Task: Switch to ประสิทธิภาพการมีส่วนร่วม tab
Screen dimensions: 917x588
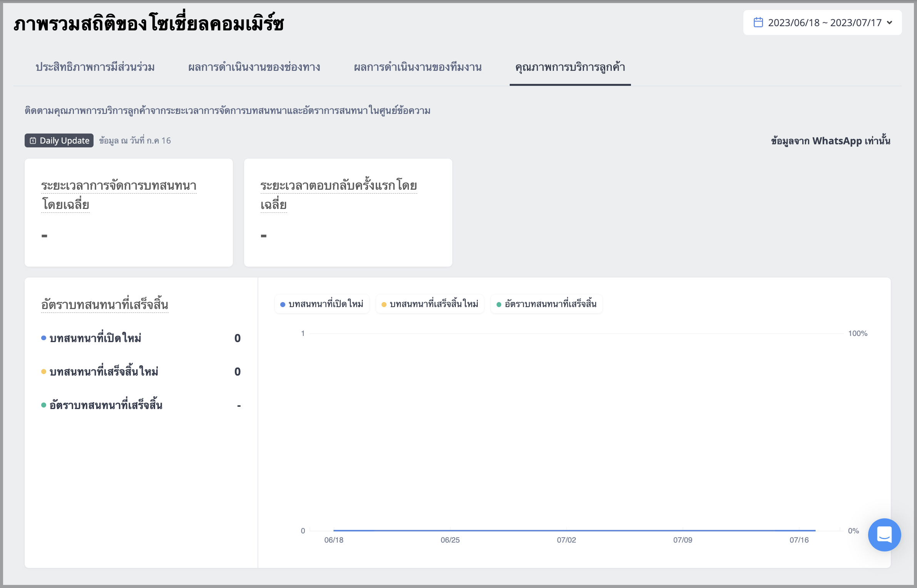Action: pyautogui.click(x=95, y=67)
